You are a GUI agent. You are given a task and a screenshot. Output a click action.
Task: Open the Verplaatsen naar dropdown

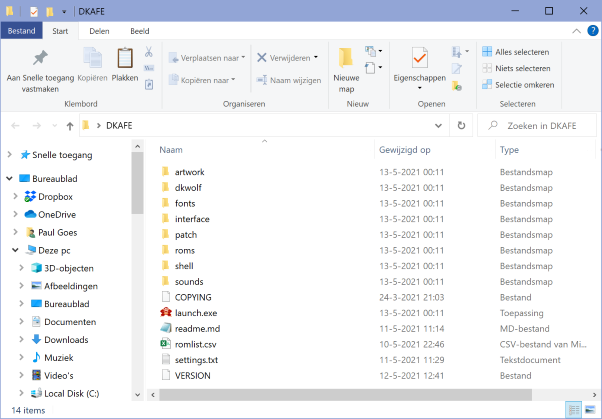207,58
